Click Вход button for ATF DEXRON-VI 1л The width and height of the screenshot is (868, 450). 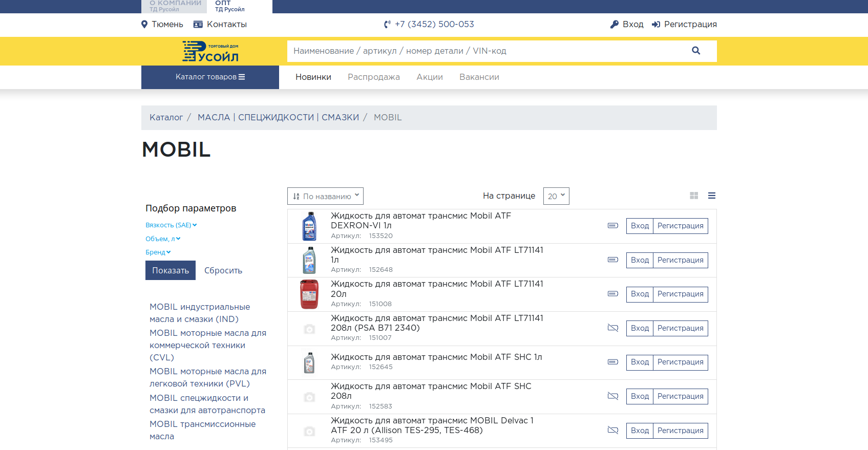click(x=640, y=226)
